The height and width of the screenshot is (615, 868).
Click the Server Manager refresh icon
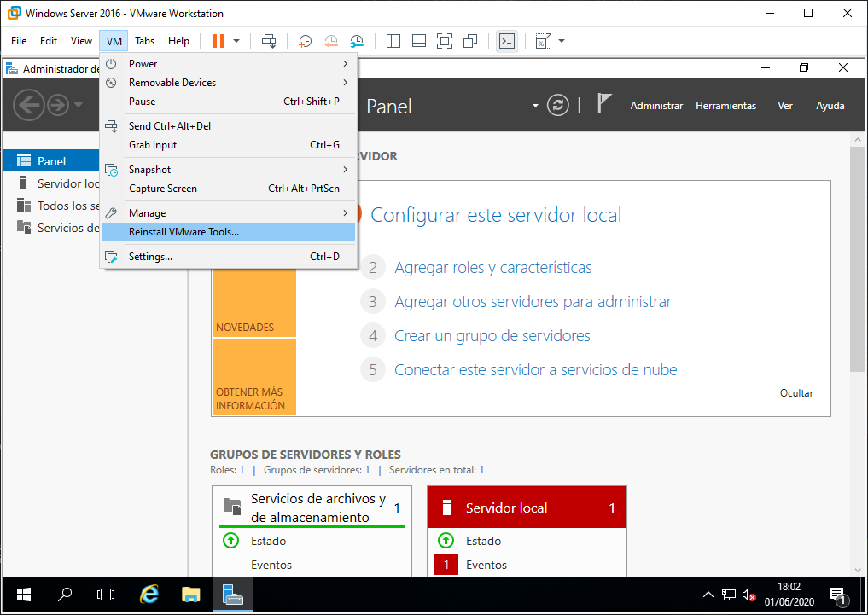tap(558, 106)
